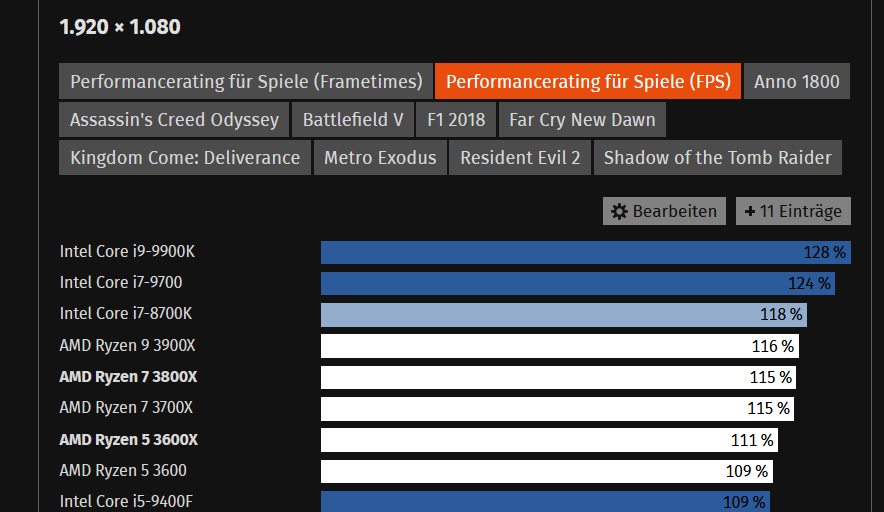Viewport: 884px width, 512px height.
Task: Click the Bearbeiten gear button
Action: point(664,211)
